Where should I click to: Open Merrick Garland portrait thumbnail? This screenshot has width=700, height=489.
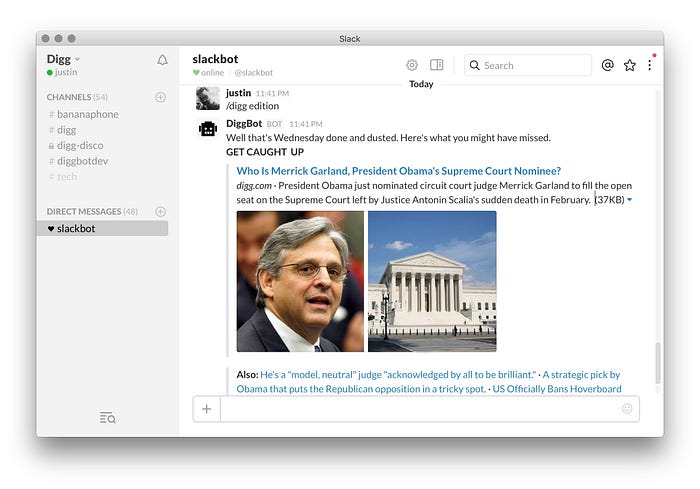(300, 281)
